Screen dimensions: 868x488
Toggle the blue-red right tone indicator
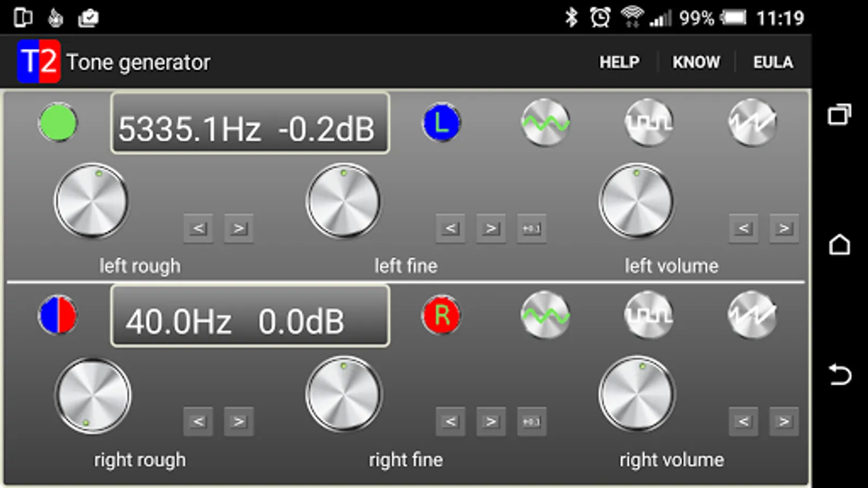pyautogui.click(x=58, y=315)
